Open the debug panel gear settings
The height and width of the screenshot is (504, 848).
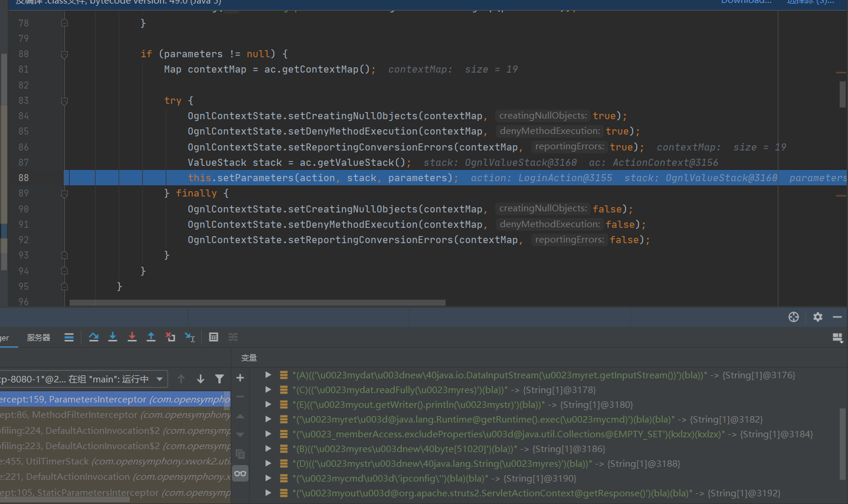pos(818,317)
